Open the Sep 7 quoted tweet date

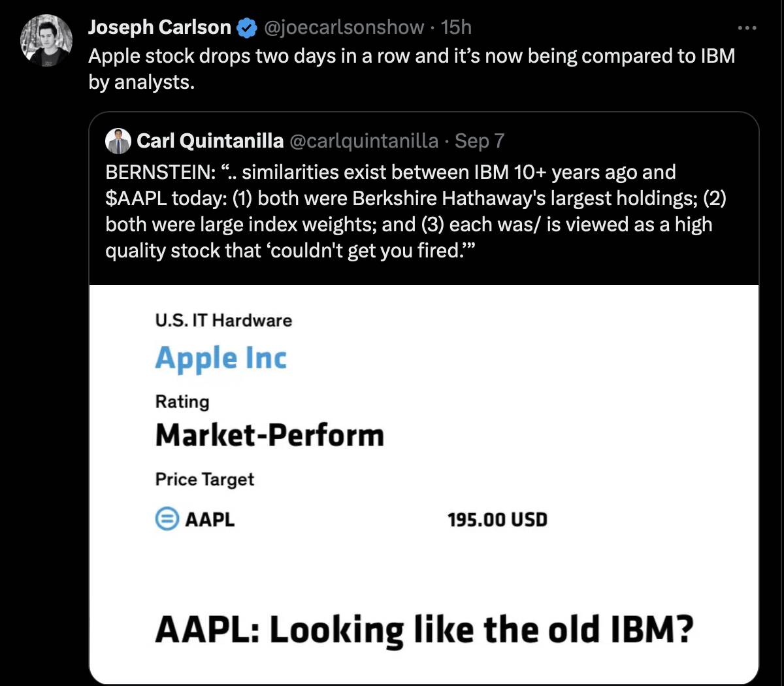tap(480, 140)
